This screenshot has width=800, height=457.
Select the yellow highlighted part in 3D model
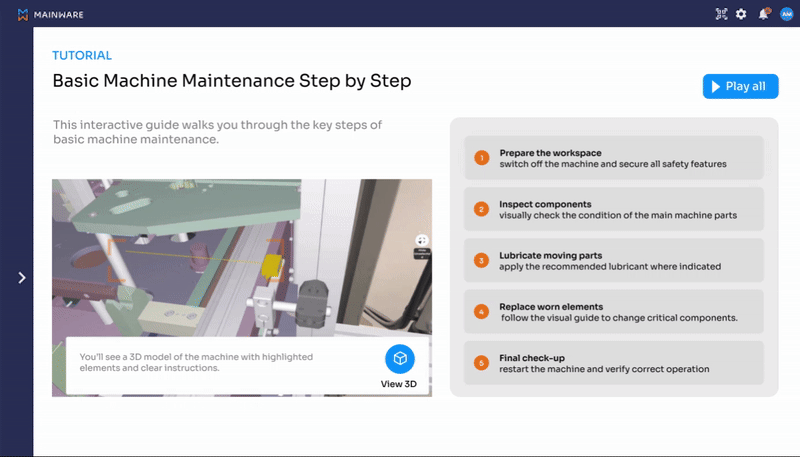point(271,266)
